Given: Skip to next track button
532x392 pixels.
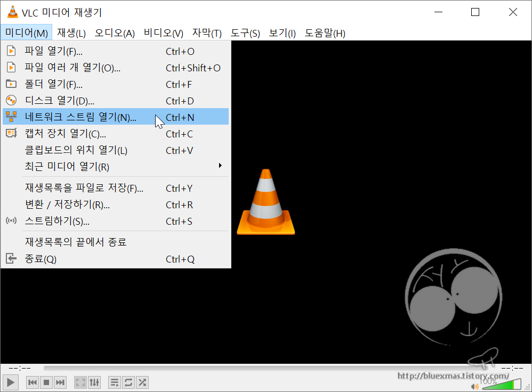Looking at the screenshot, I should click(60, 382).
